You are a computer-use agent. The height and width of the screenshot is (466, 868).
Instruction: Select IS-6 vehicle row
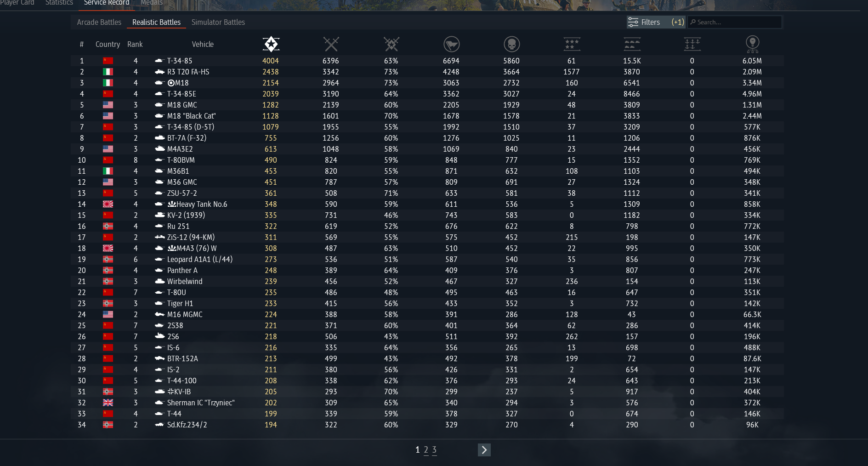[427, 347]
